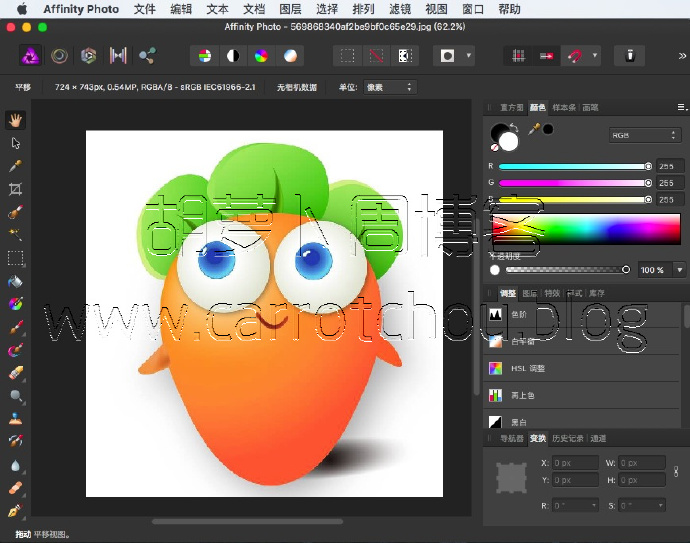
Task: Select the Erase Brush tool
Action: point(15,373)
